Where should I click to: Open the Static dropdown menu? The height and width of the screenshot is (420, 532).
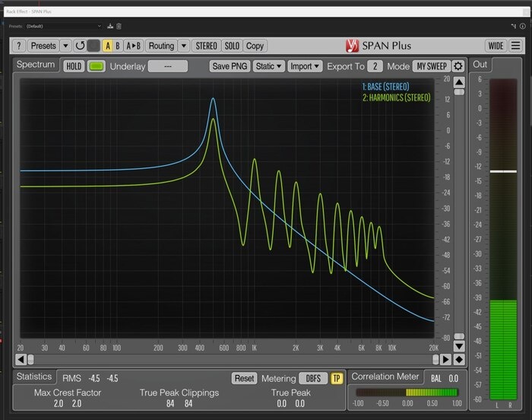point(269,66)
